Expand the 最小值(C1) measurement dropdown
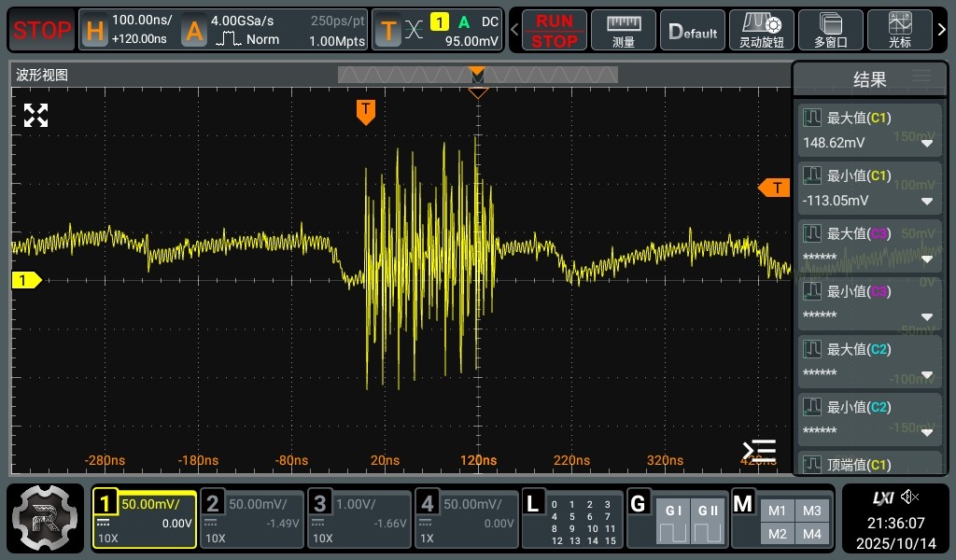Image resolution: width=956 pixels, height=560 pixels. [927, 202]
